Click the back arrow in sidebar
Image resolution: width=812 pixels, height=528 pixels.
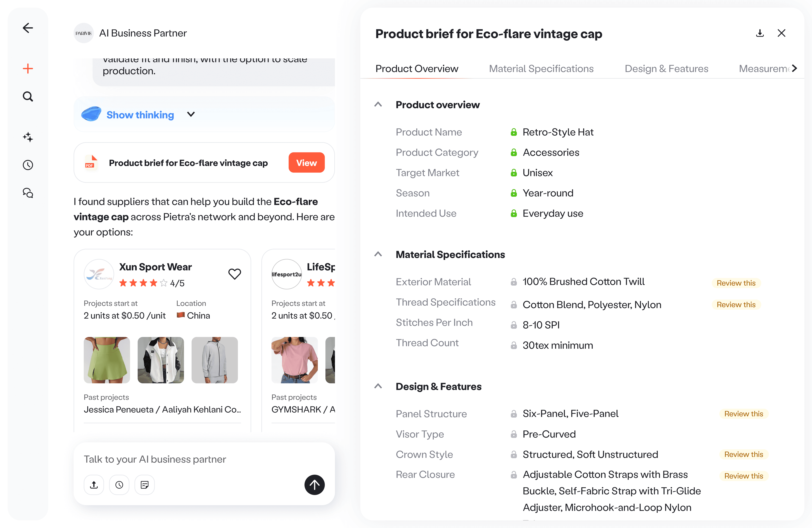(x=28, y=28)
